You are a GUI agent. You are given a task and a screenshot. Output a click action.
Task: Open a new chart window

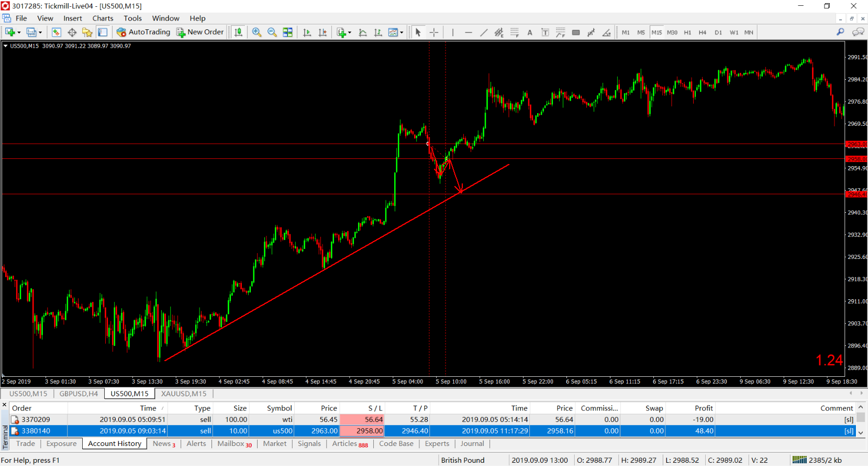pos(9,32)
